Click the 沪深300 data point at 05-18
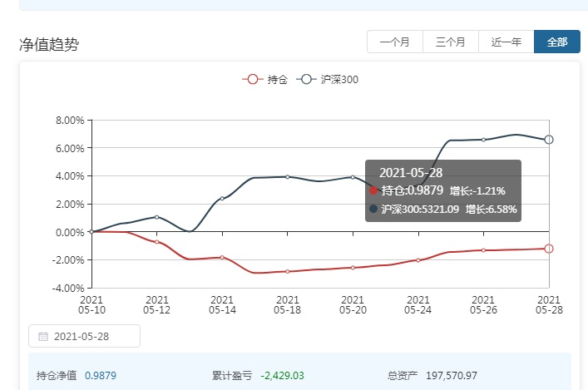 tap(288, 176)
